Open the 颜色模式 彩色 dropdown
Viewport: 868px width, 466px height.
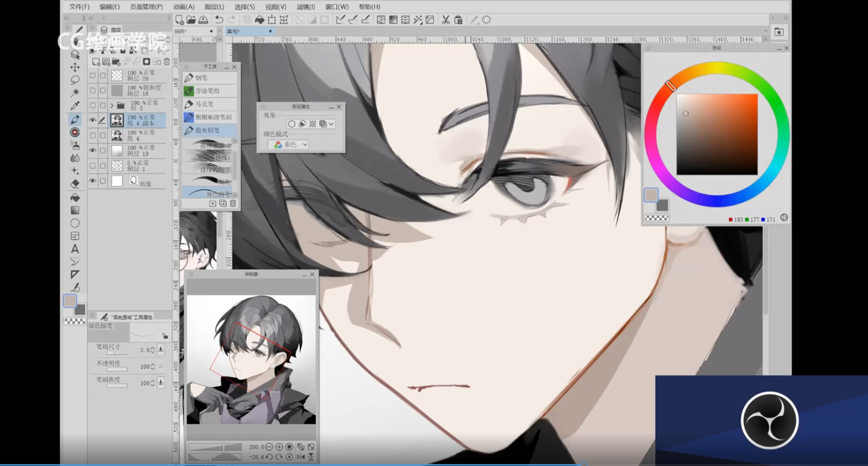289,144
